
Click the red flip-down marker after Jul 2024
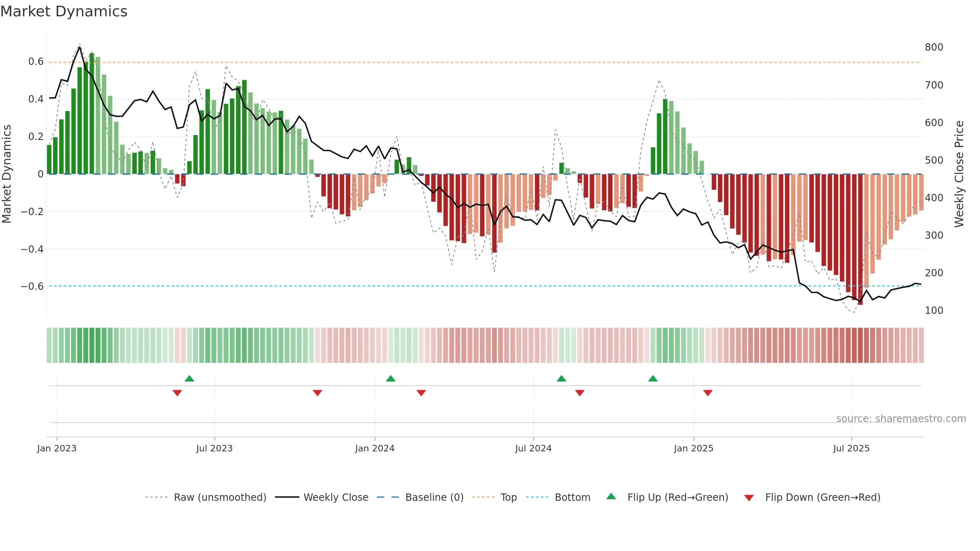(580, 393)
